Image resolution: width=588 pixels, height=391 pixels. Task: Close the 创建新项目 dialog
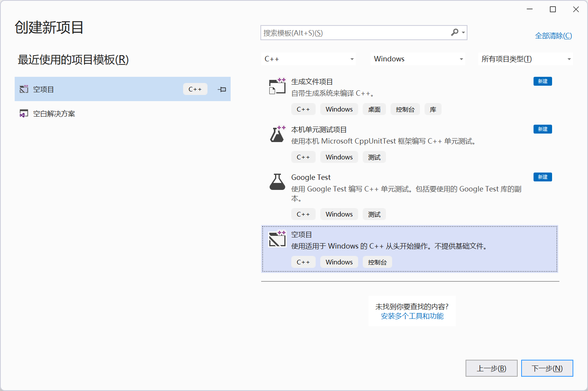576,9
